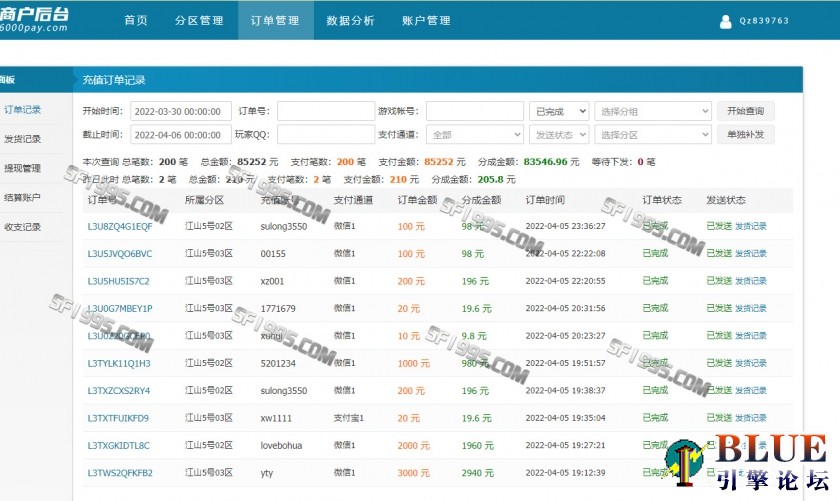This screenshot has height=501, width=840.
Task: Expand the 支付通道 dropdown showing 全部
Action: coord(474,135)
